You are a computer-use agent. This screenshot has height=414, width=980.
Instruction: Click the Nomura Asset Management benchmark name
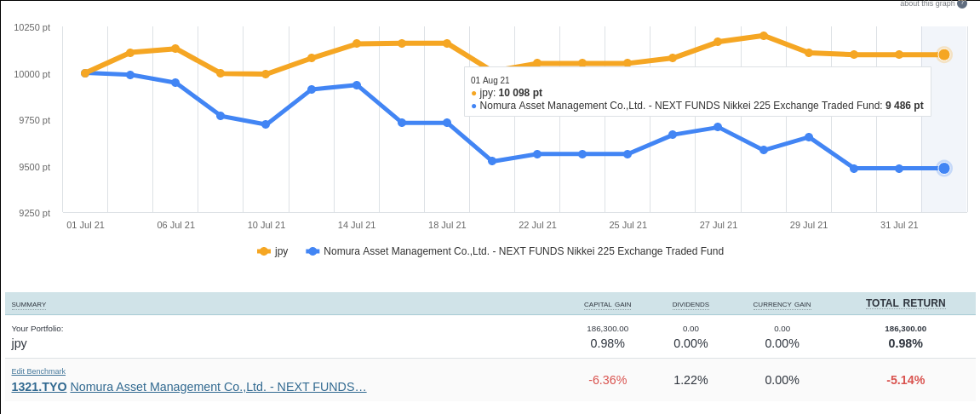click(x=218, y=387)
